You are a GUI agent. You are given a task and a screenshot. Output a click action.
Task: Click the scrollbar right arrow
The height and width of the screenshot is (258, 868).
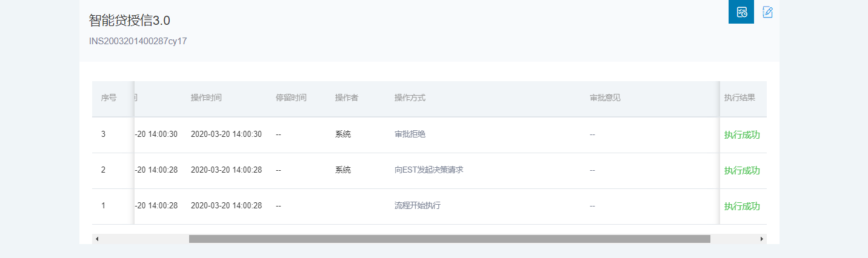pyautogui.click(x=762, y=239)
